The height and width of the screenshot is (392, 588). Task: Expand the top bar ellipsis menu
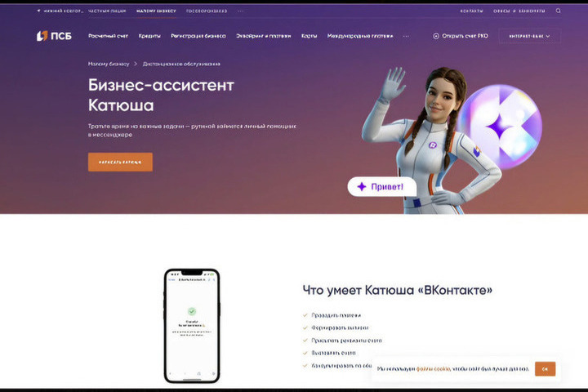coord(240,11)
